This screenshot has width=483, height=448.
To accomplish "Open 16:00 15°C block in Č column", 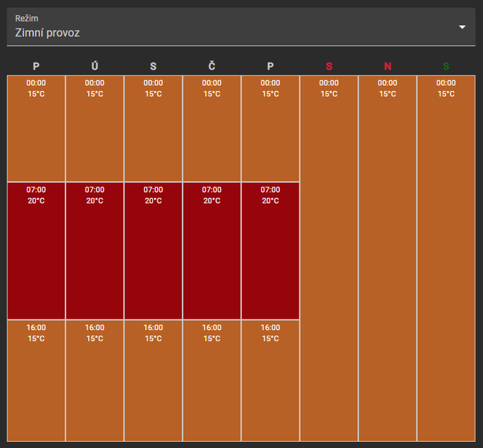I will [211, 381].
